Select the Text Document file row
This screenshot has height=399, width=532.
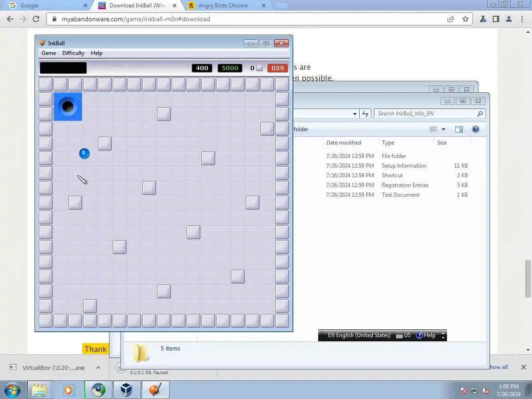point(390,195)
